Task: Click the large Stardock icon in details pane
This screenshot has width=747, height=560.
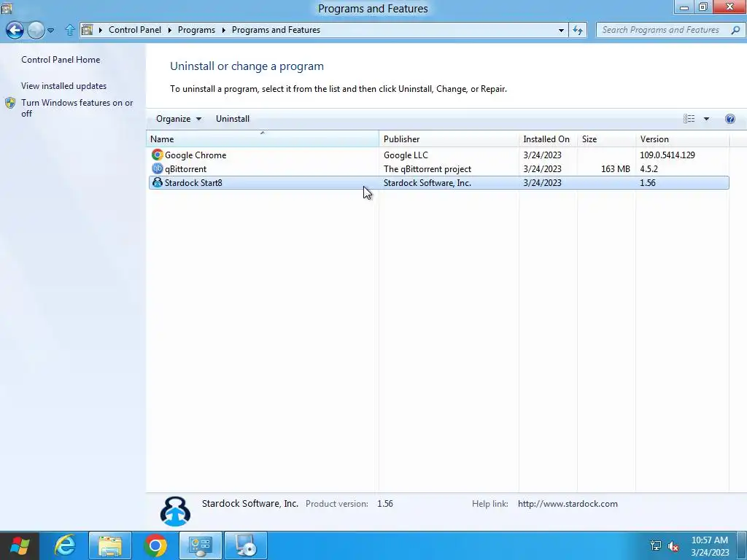Action: (x=175, y=511)
